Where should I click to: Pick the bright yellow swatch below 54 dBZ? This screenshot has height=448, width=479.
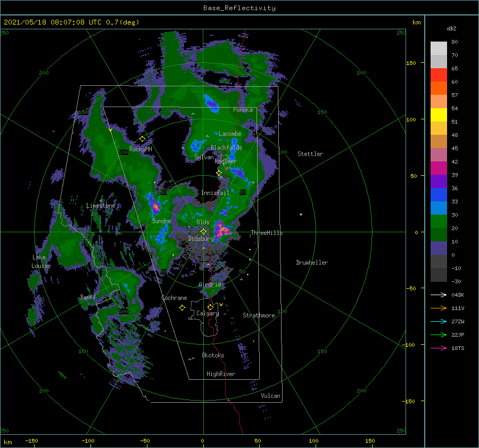pos(439,115)
